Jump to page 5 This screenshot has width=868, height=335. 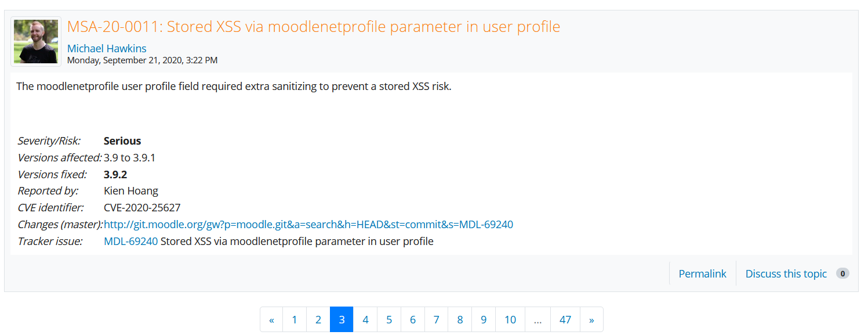(389, 319)
